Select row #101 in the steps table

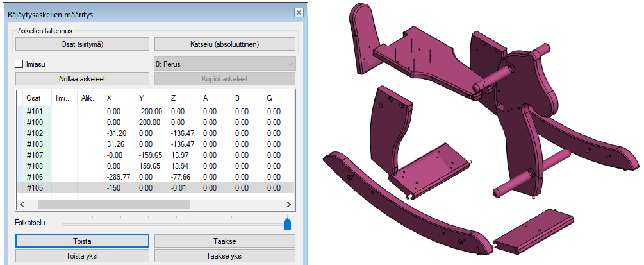[35, 111]
